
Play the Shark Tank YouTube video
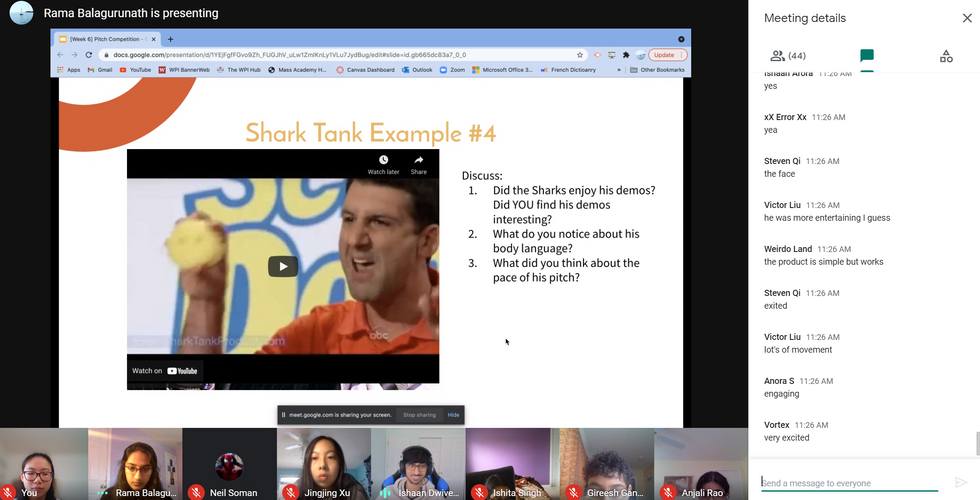[283, 266]
